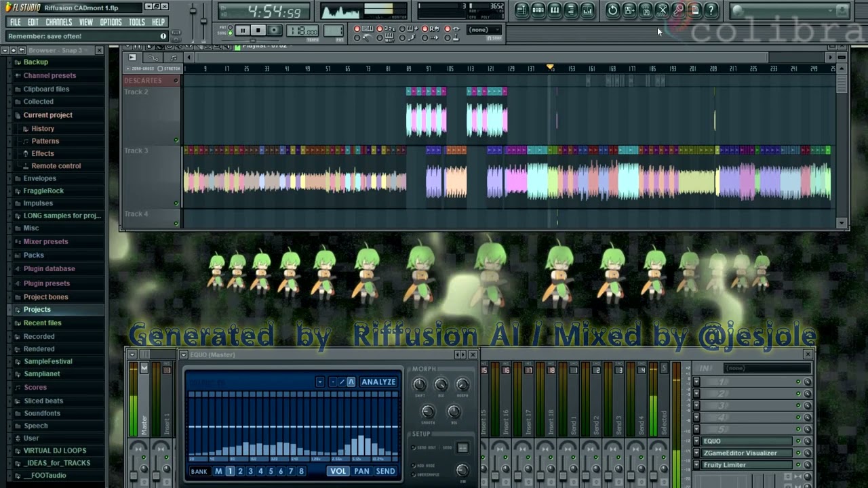Select SEND mode in EQUO
The image size is (868, 488).
click(385, 471)
